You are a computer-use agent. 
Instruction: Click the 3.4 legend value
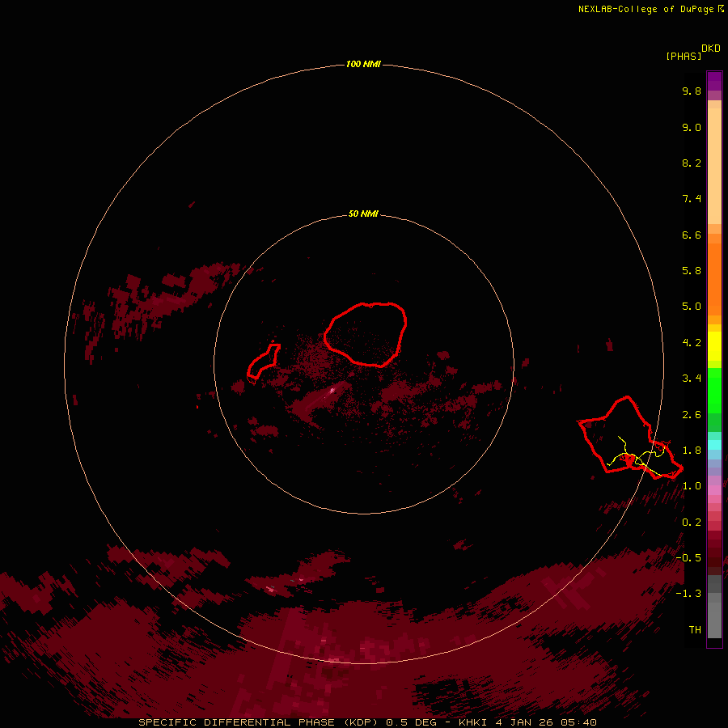[x=692, y=379]
